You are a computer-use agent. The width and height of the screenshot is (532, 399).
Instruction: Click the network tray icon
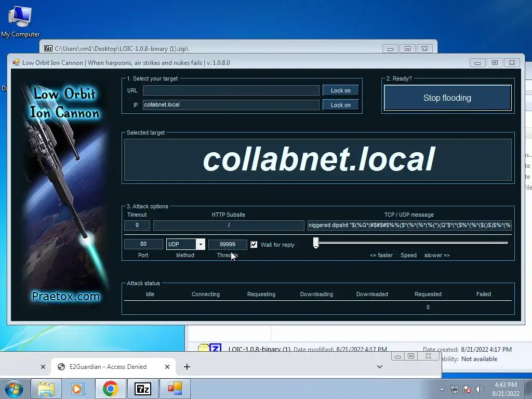(x=454, y=390)
